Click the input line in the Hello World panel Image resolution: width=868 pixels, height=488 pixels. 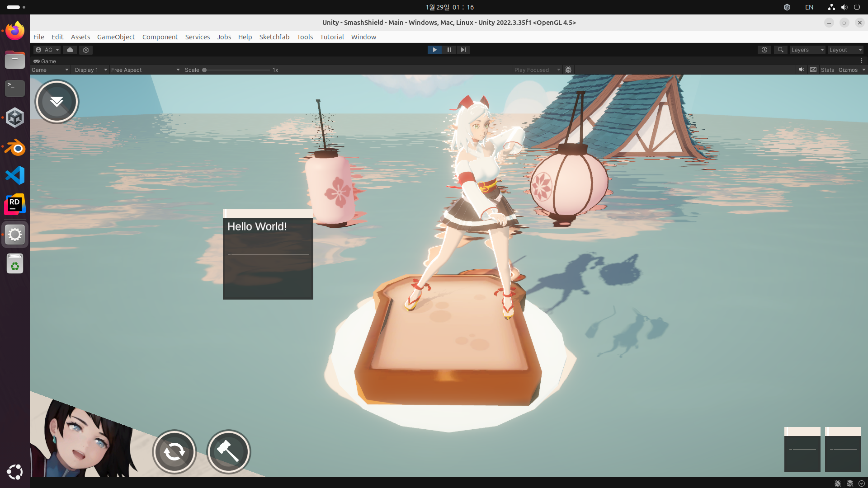coord(268,254)
